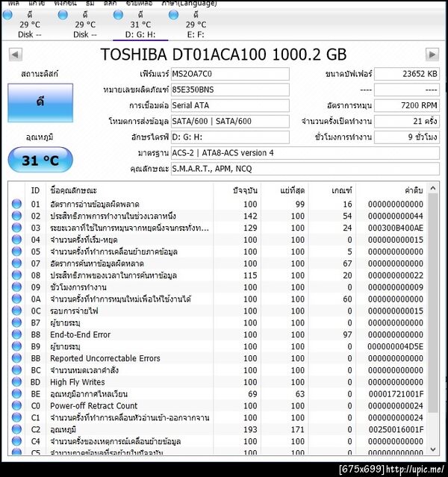Click firmware field showing MS2OA7C0
448x477 pixels.
pos(230,74)
